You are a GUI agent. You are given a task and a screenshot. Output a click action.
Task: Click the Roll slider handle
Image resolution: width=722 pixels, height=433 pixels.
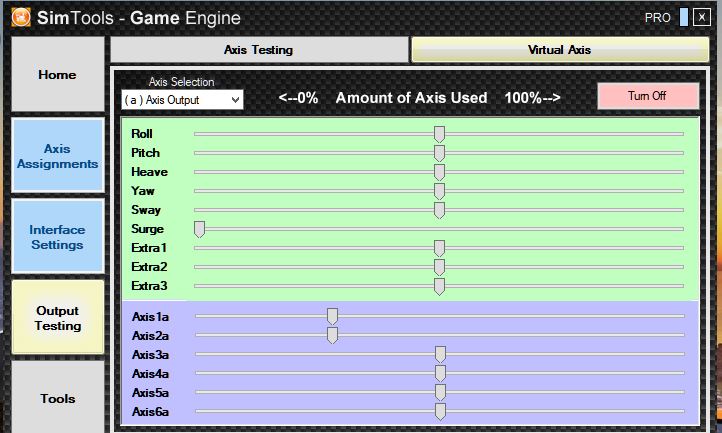pyautogui.click(x=439, y=134)
